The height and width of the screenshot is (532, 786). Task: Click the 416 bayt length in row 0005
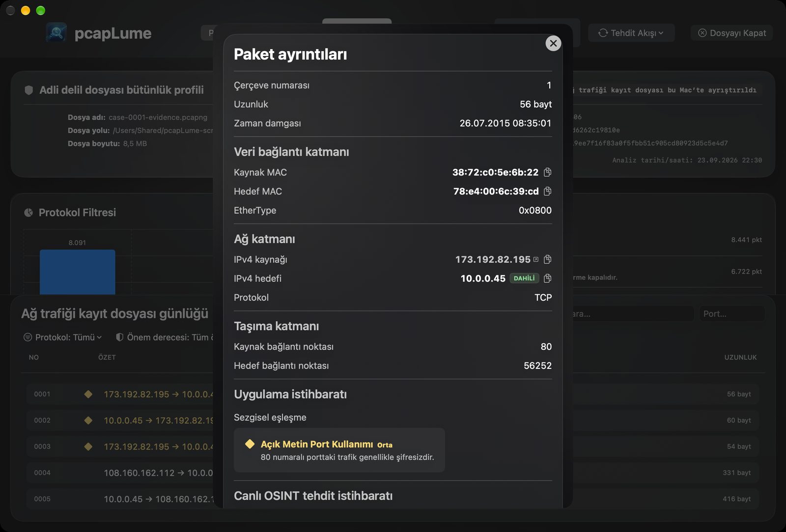tap(736, 499)
